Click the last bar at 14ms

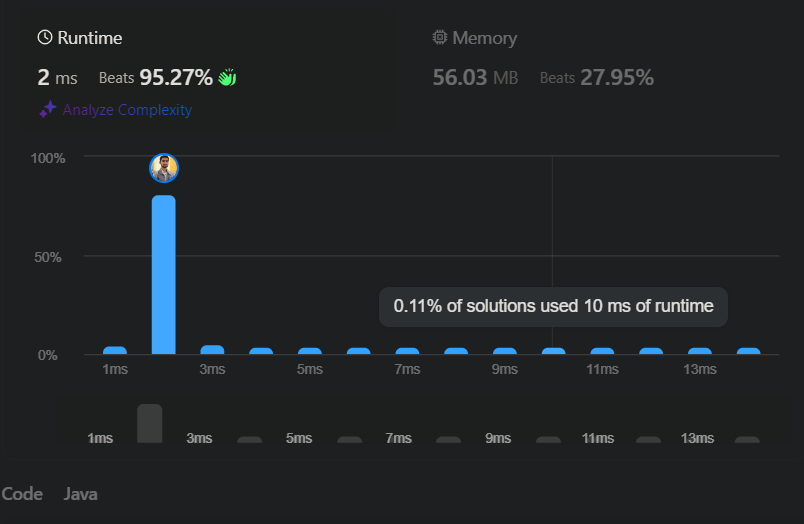(749, 351)
